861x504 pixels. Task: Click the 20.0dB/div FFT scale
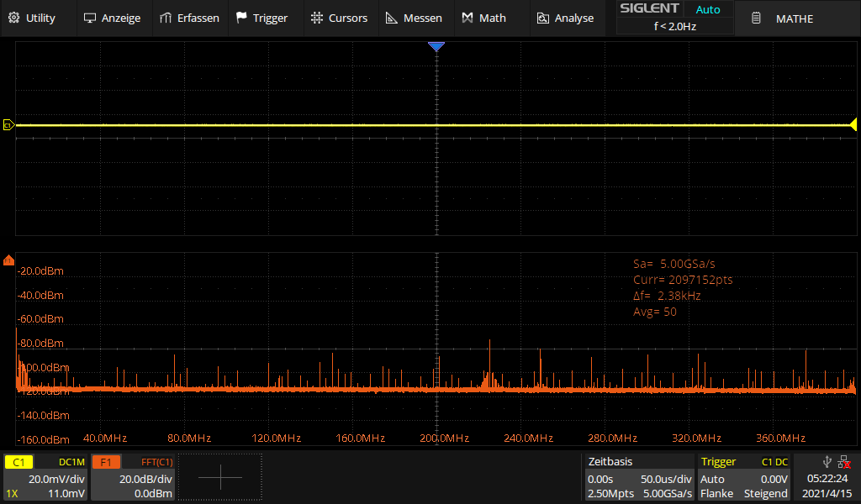click(x=145, y=479)
